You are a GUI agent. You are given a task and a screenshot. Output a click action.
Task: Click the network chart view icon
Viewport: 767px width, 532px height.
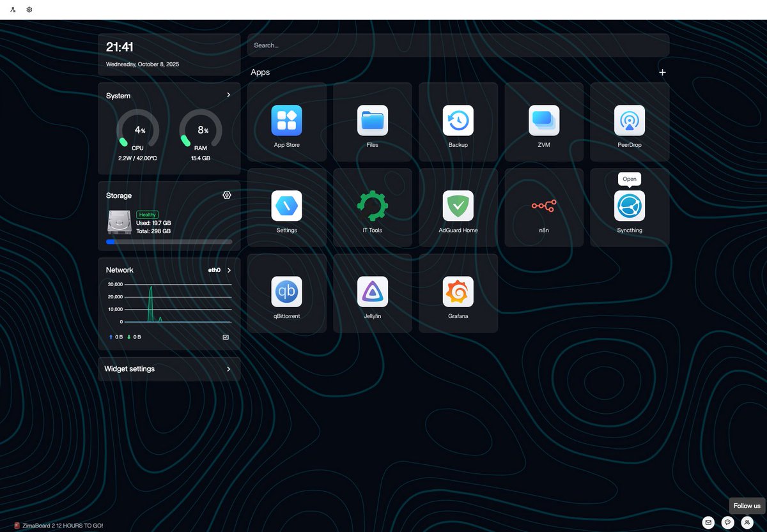[226, 337]
